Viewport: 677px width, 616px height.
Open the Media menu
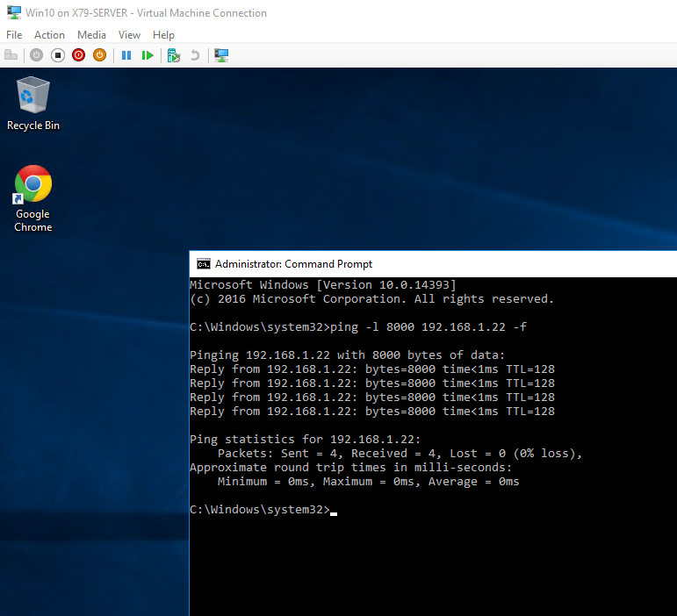pos(91,35)
